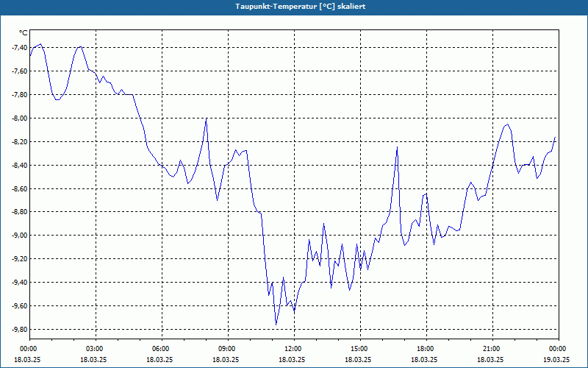Select the -9,40 axis label
The image size is (588, 368).
pos(20,283)
